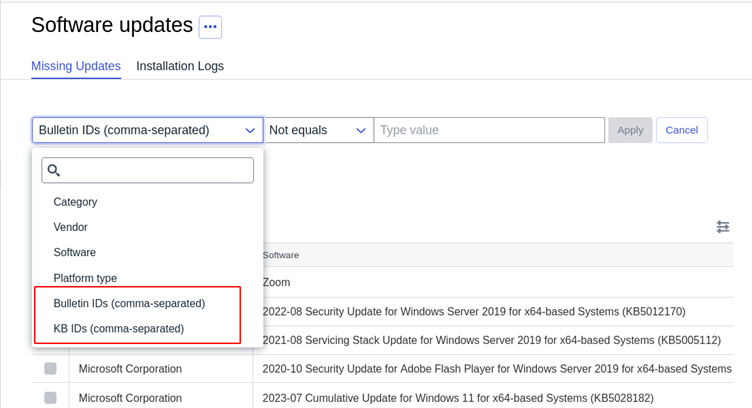Choose Category from the filter list
The width and height of the screenshot is (752, 408).
(75, 202)
